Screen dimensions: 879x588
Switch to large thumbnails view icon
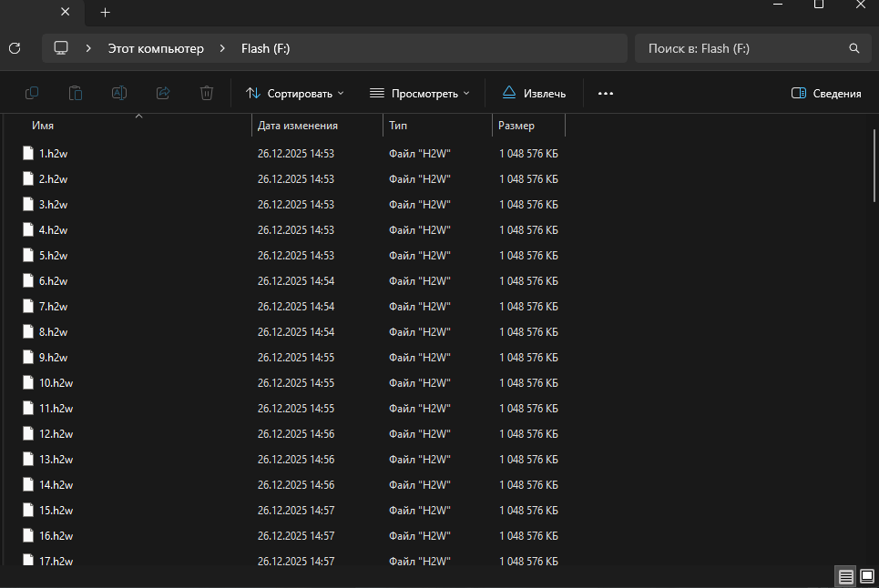[867, 576]
